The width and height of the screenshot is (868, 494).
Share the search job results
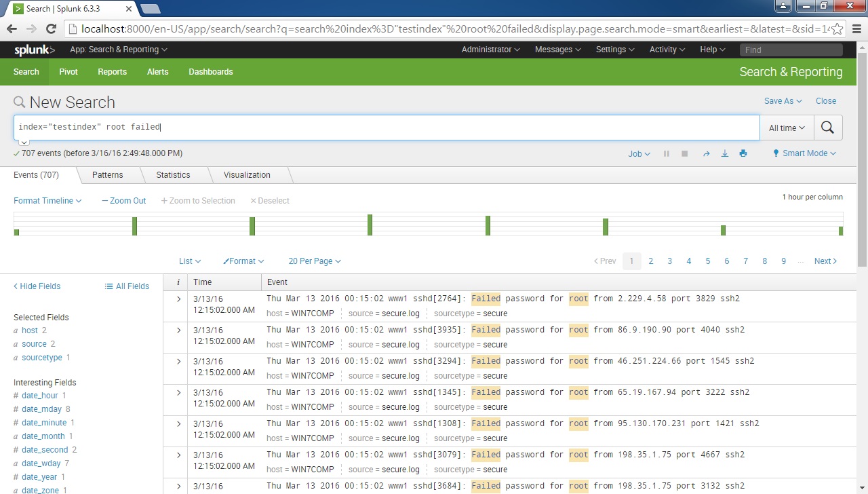click(x=705, y=153)
